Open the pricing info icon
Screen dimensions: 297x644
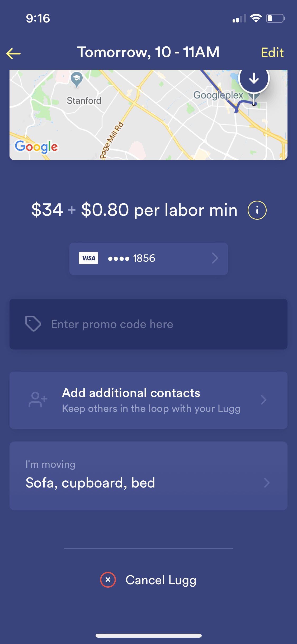point(257,210)
